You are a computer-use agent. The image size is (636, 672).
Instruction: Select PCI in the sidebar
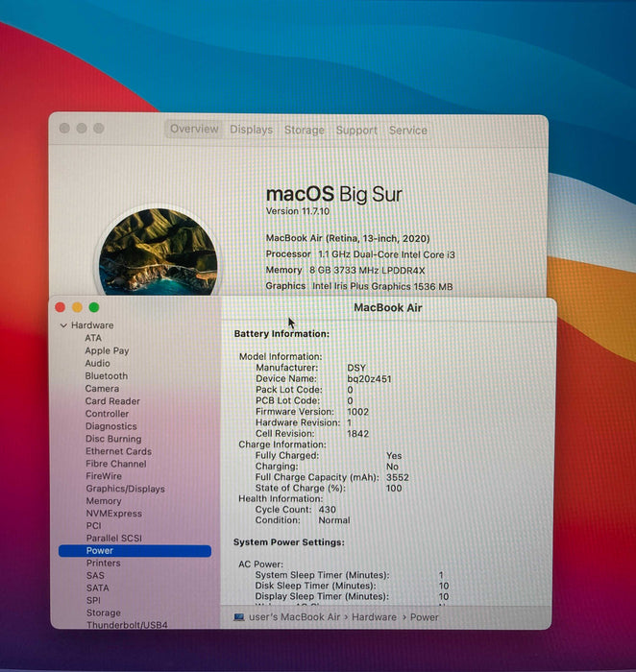tap(93, 526)
